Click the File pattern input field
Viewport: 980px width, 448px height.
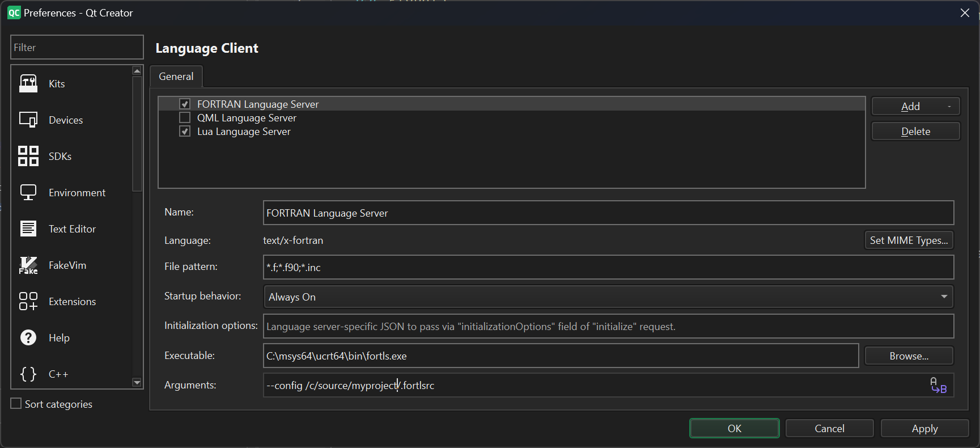tap(609, 267)
